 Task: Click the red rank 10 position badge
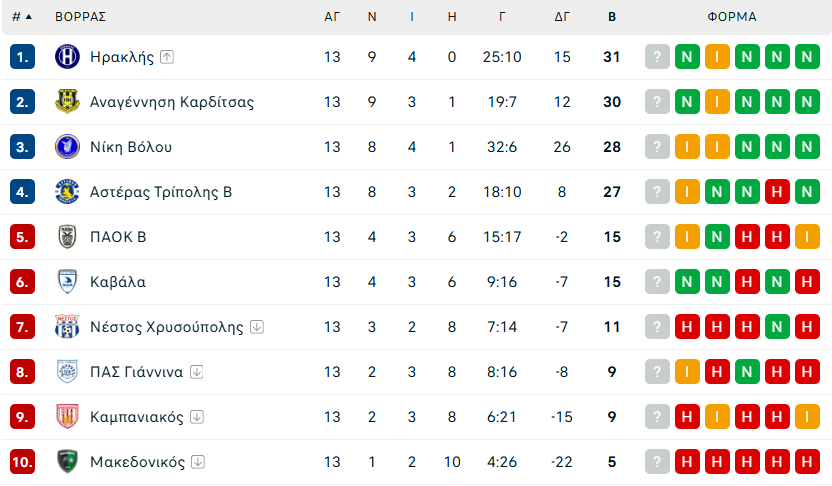point(23,462)
